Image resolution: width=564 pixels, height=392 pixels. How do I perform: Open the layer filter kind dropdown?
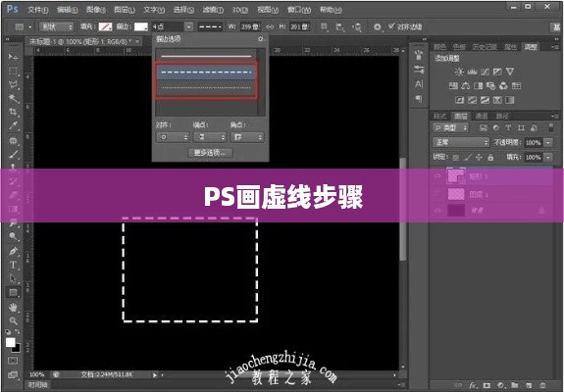pyautogui.click(x=450, y=128)
